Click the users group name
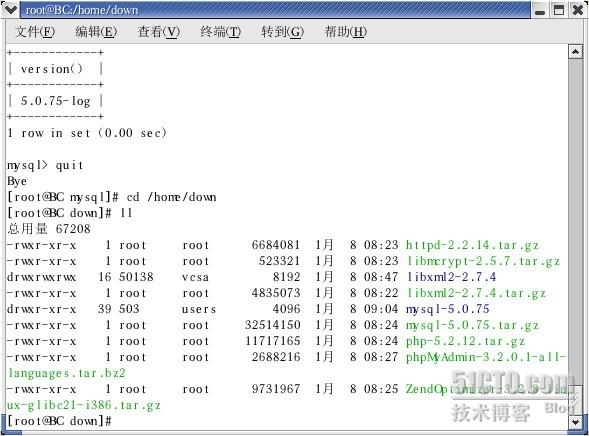 (x=199, y=309)
